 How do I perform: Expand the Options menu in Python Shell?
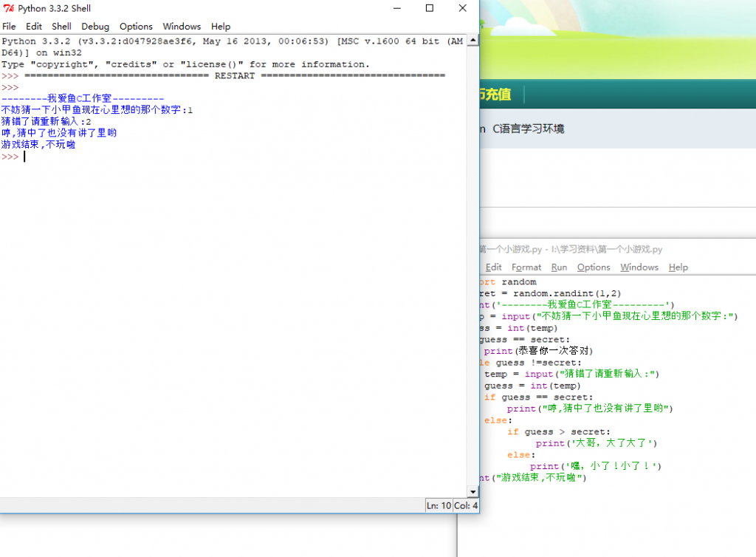pos(136,26)
